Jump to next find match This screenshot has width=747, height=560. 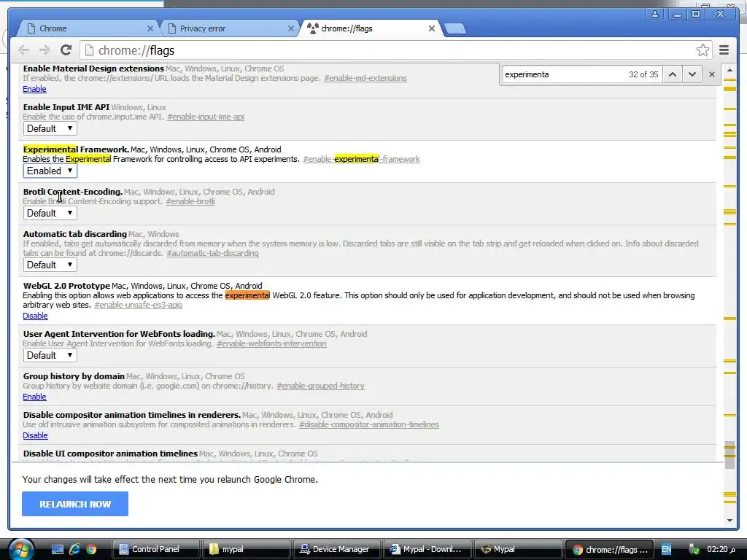(x=692, y=74)
